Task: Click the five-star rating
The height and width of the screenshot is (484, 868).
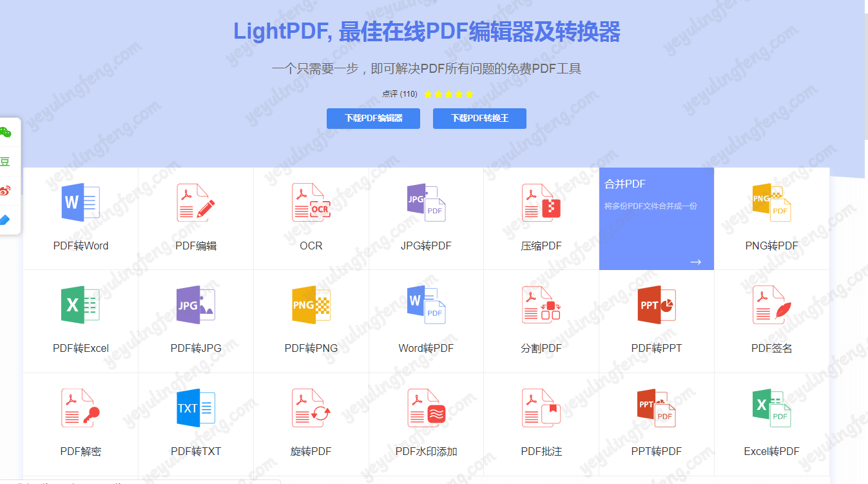Action: click(x=448, y=94)
